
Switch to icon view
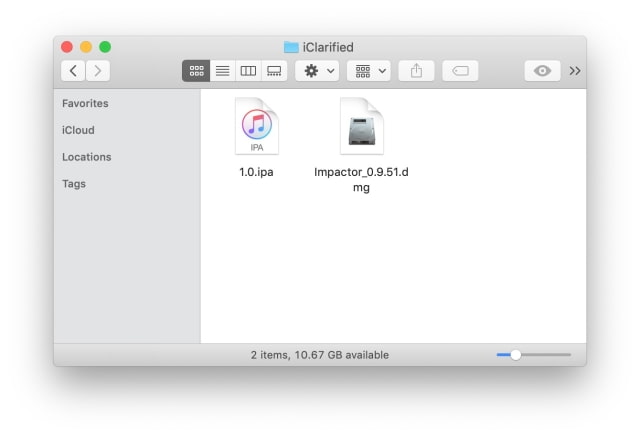[x=196, y=71]
